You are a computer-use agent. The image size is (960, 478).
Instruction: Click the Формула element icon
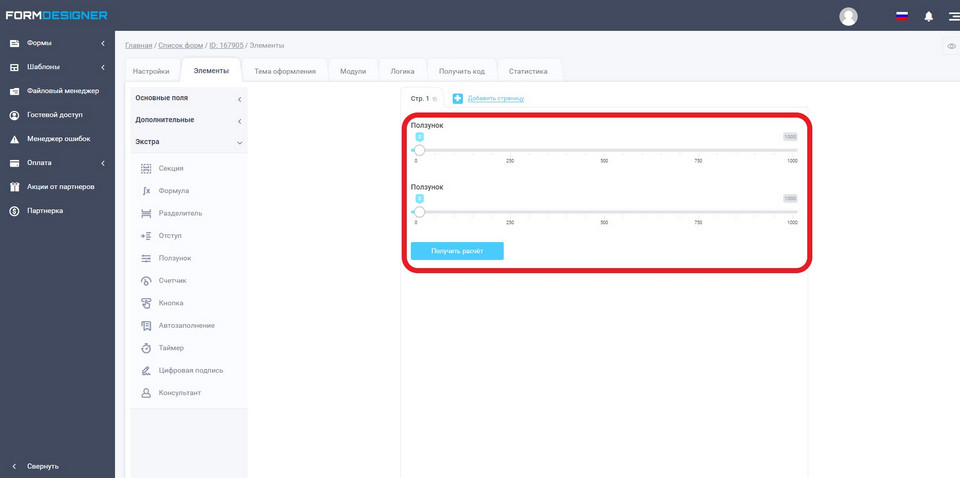coord(146,191)
